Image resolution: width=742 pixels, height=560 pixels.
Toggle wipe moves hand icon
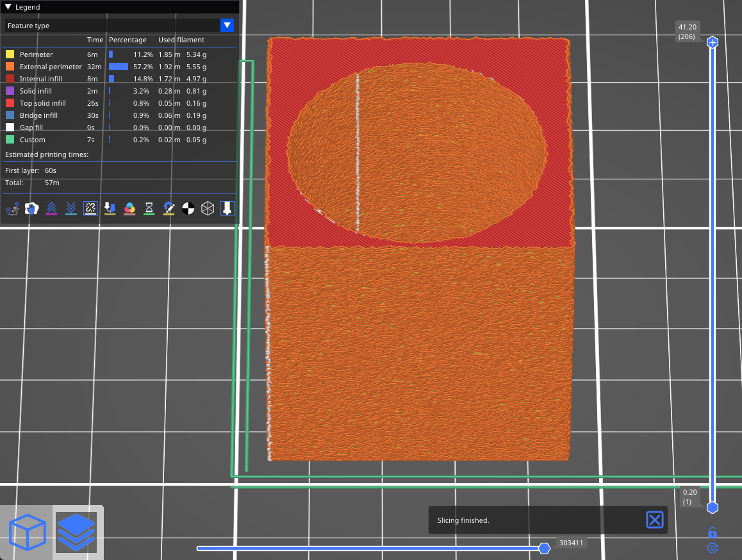(31, 208)
